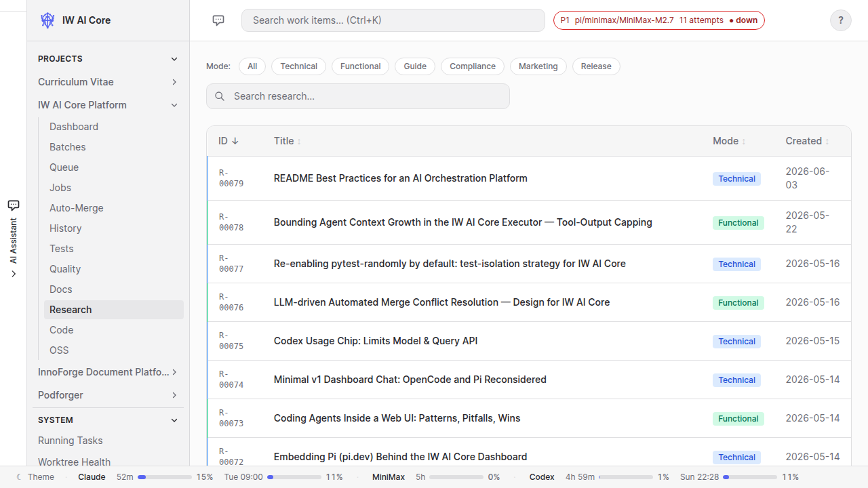868x488 pixels.
Task: Open Minimal v1 Dashboard Chat item
Action: click(410, 380)
